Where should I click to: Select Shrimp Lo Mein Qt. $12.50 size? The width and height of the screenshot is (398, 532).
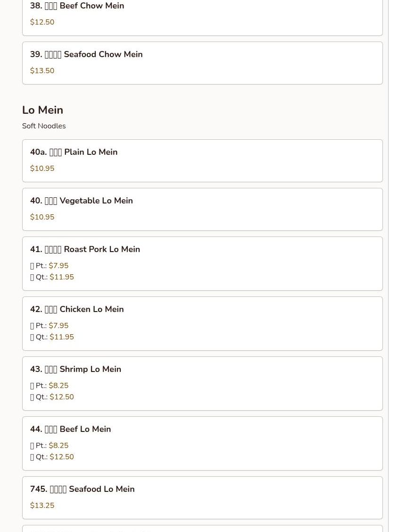coord(52,397)
